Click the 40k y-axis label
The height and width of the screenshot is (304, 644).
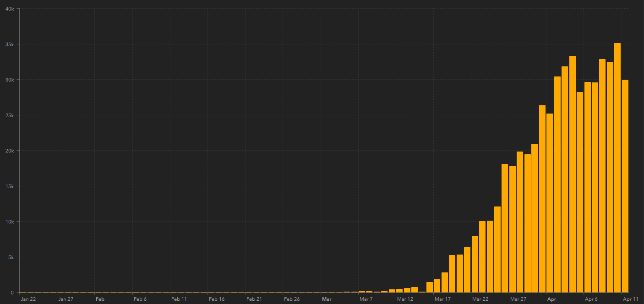[10, 9]
